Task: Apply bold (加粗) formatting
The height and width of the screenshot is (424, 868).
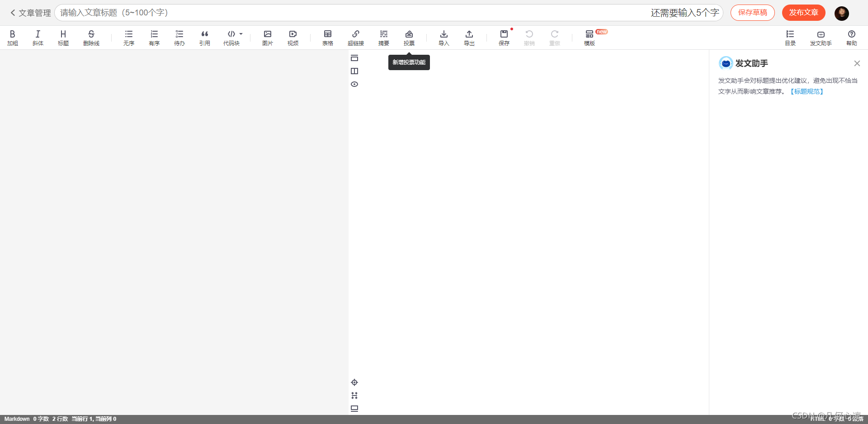Action: coord(13,38)
